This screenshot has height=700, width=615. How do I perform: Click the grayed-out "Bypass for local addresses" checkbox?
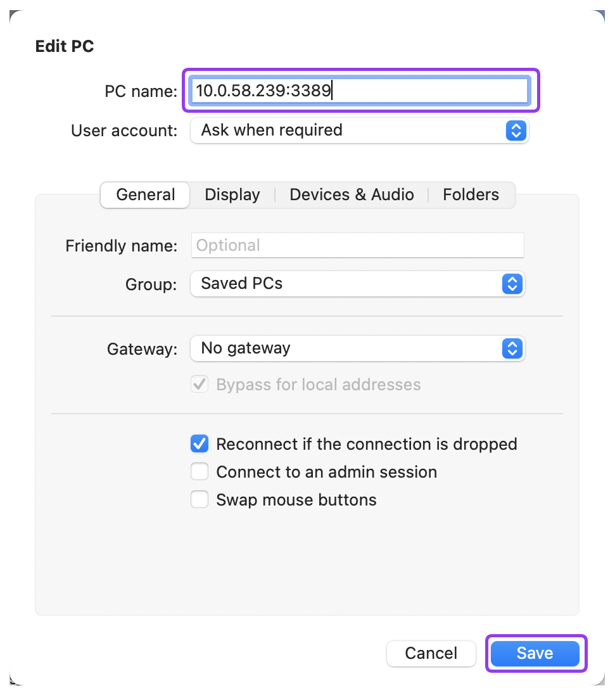pos(200,384)
